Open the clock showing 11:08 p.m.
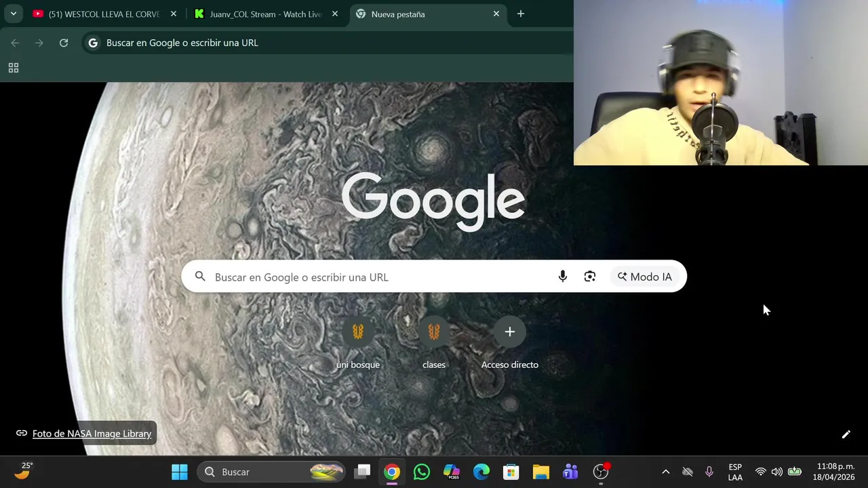 click(835, 472)
